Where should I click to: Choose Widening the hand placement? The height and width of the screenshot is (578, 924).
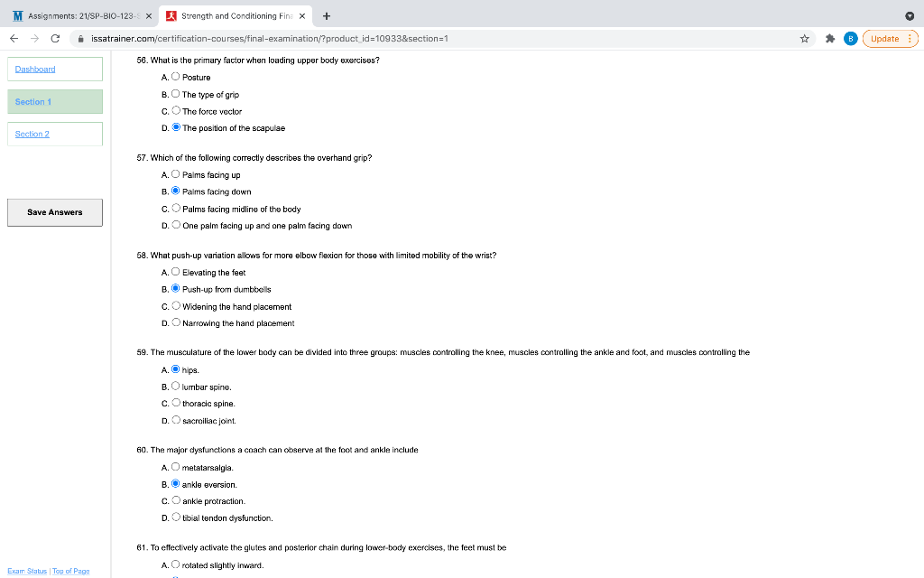click(x=176, y=305)
